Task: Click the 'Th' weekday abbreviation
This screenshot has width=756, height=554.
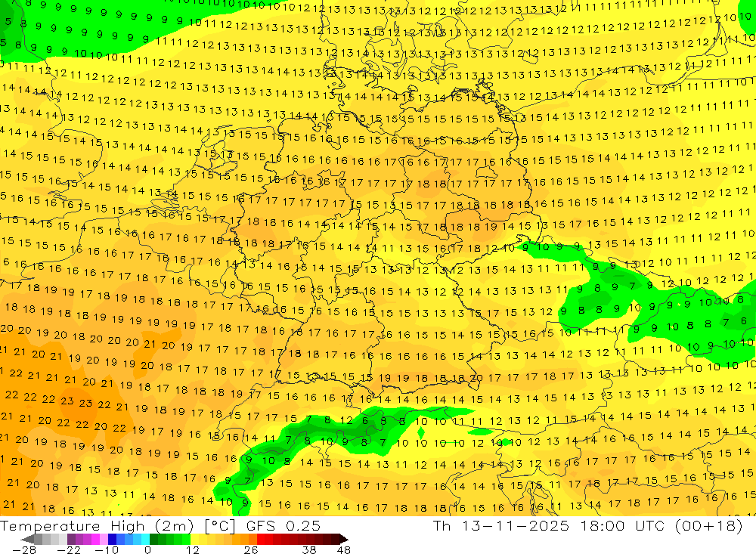Action: 442,525
